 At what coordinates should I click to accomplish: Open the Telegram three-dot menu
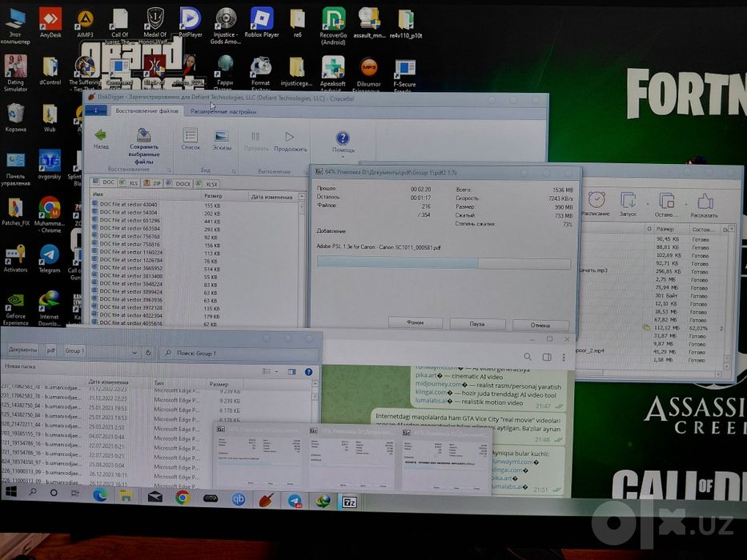pyautogui.click(x=564, y=357)
